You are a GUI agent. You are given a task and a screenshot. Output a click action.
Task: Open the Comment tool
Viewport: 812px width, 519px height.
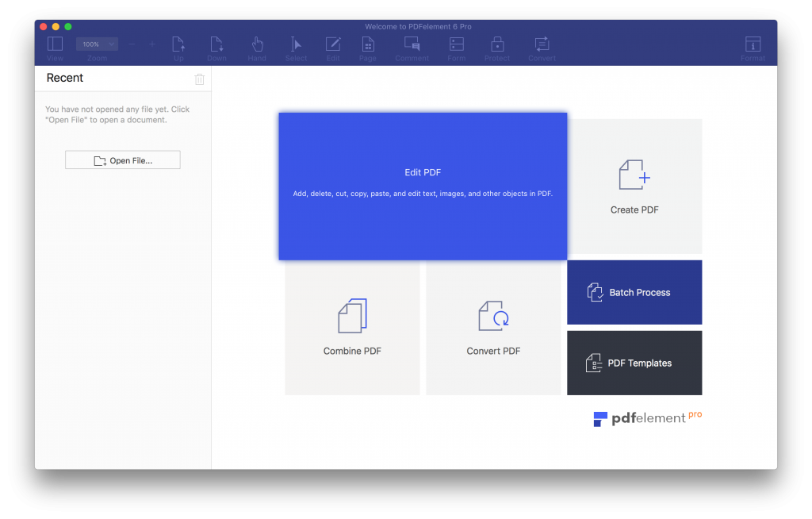(412, 46)
